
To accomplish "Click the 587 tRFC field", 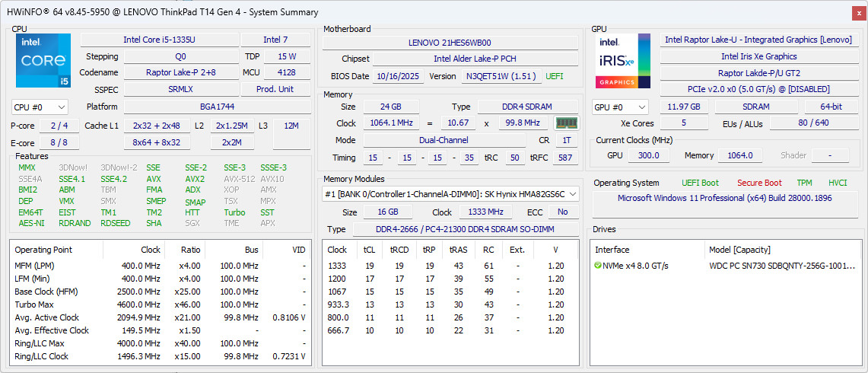I will coord(565,158).
